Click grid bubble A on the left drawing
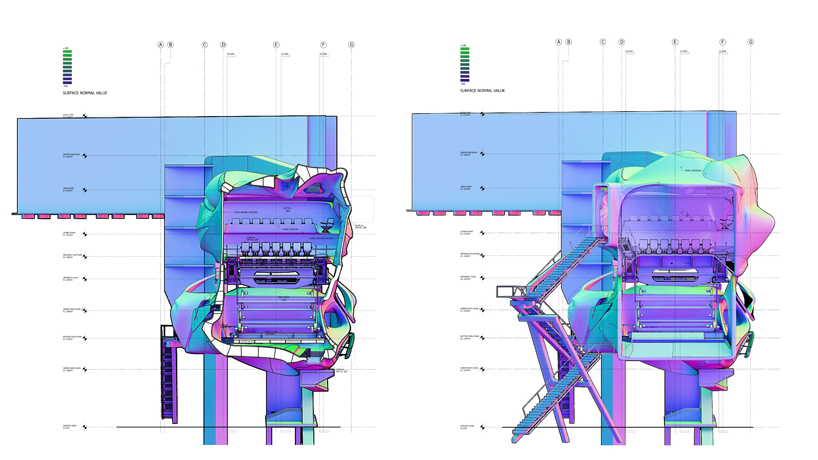Image resolution: width=818 pixels, height=460 pixels. (160, 45)
